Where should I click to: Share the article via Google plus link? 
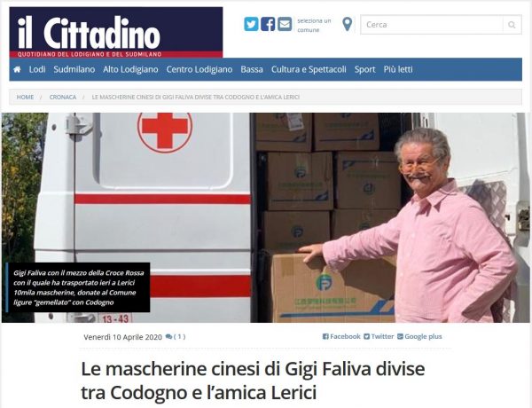pos(419,336)
